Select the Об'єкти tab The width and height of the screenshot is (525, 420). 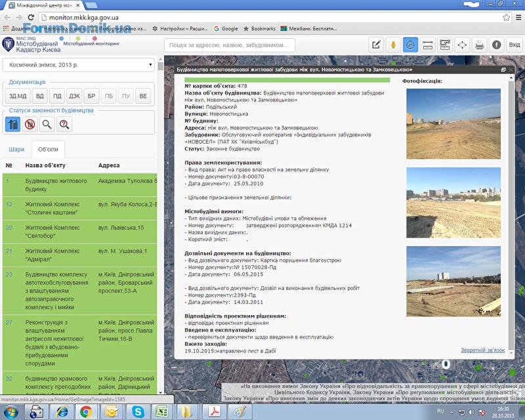click(x=48, y=149)
